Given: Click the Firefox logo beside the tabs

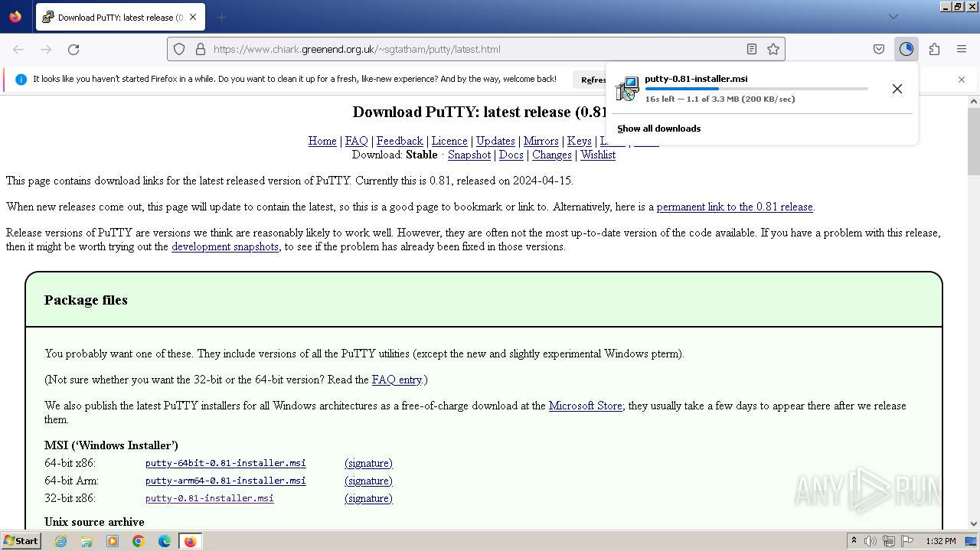Looking at the screenshot, I should [15, 17].
